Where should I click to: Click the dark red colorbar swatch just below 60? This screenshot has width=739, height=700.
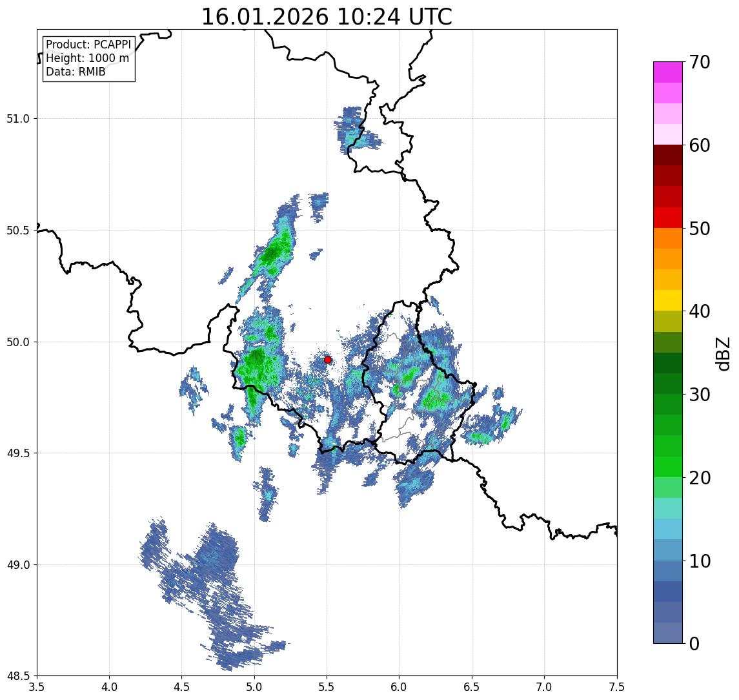pyautogui.click(x=668, y=155)
